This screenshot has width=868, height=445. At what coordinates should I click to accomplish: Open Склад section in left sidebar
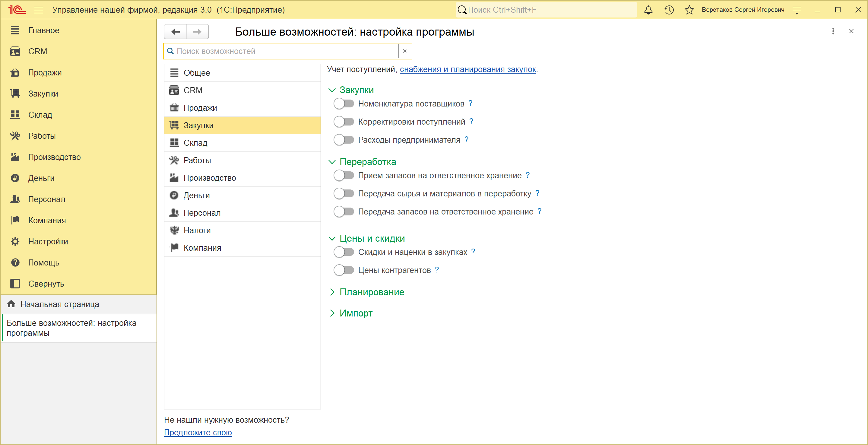coord(78,115)
